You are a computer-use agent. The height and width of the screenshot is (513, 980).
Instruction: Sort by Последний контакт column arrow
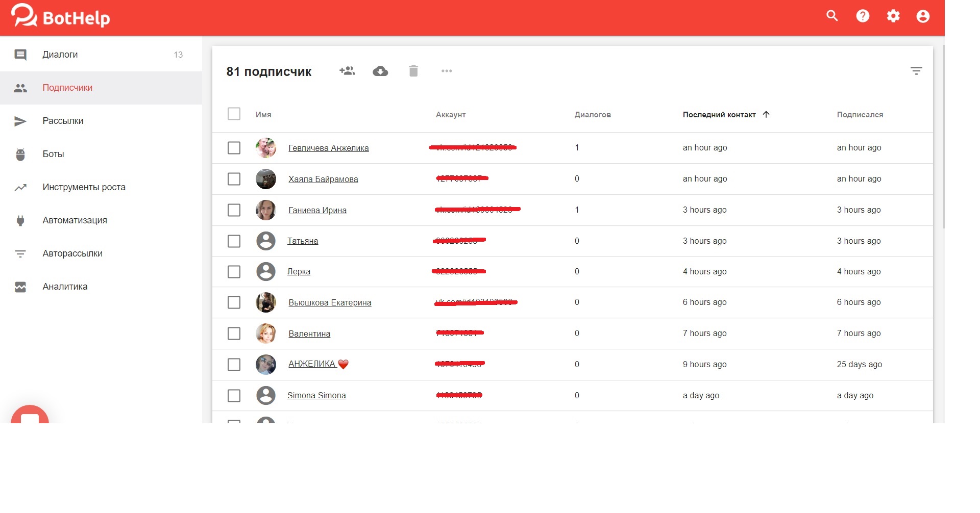point(766,114)
